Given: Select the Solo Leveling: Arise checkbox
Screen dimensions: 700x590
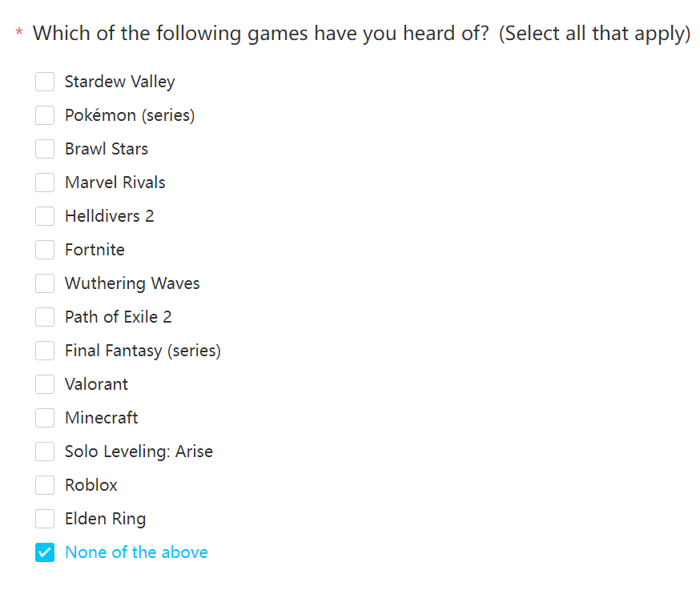Looking at the screenshot, I should [x=45, y=452].
